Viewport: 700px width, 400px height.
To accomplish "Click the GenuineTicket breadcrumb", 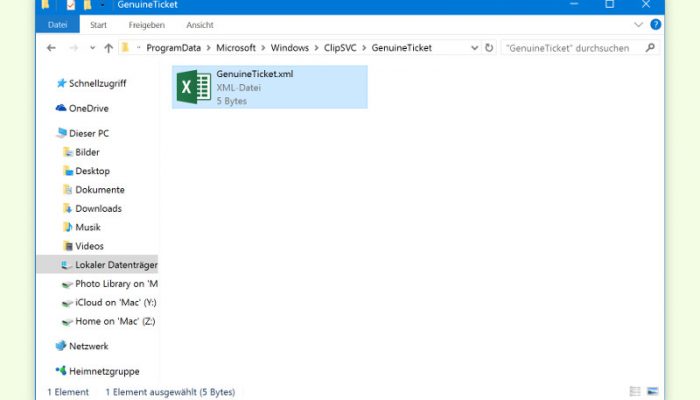I will [x=401, y=48].
